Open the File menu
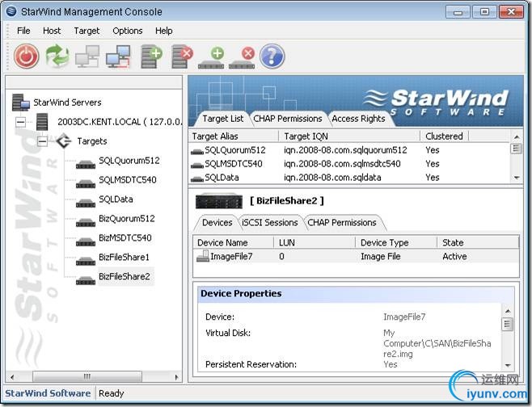This screenshot has width=532, height=407. click(x=23, y=31)
